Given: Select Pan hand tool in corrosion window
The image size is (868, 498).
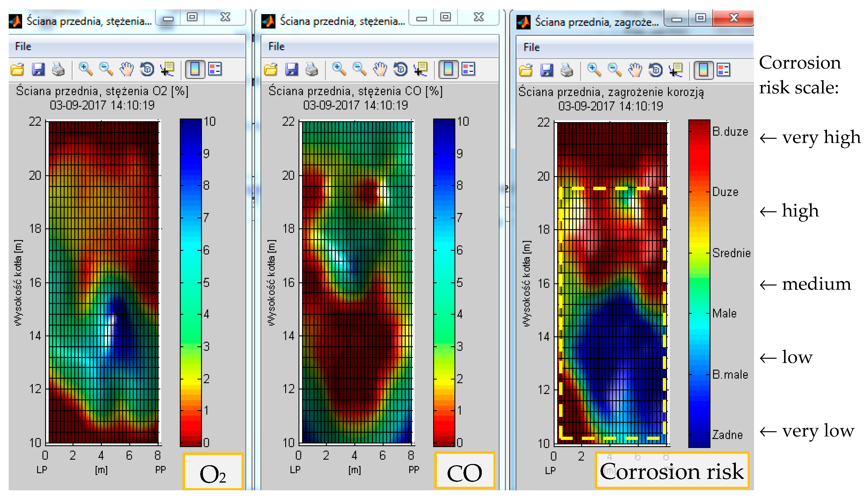Looking at the screenshot, I should point(635,70).
